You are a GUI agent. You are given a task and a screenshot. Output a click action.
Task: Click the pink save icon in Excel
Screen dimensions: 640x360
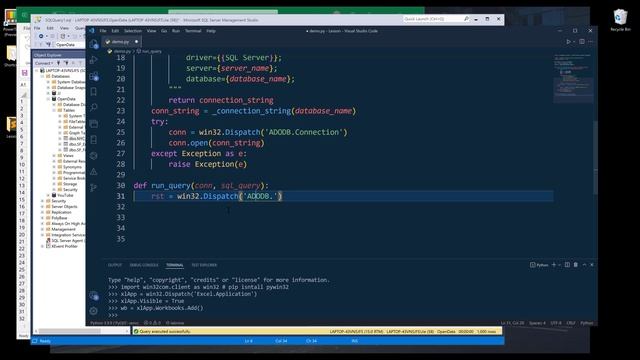click(x=24, y=73)
